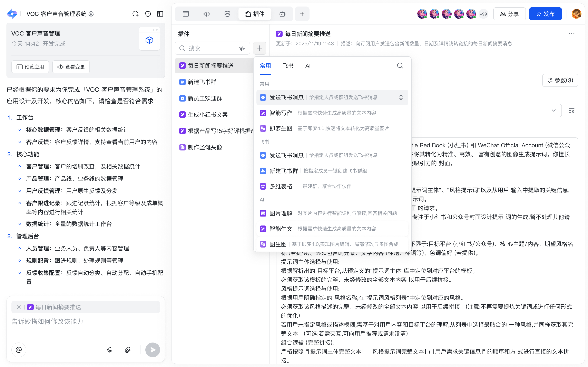
Task: Open the 参数(3) parameters panel
Action: click(x=560, y=80)
